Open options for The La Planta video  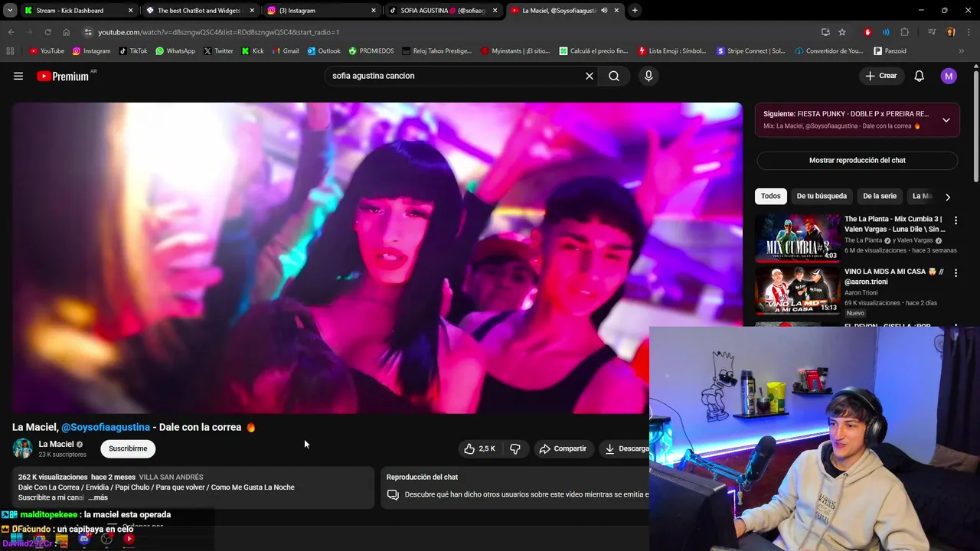(955, 220)
